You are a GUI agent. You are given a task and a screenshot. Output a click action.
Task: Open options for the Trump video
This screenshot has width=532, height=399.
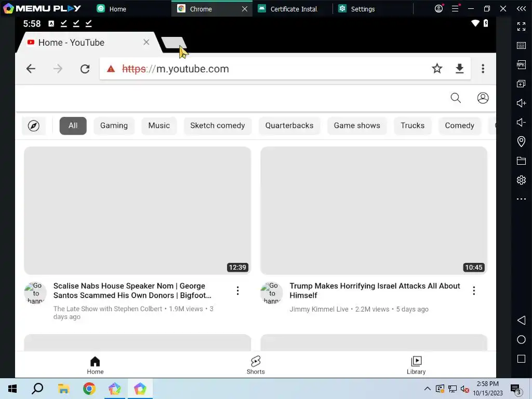pyautogui.click(x=474, y=290)
